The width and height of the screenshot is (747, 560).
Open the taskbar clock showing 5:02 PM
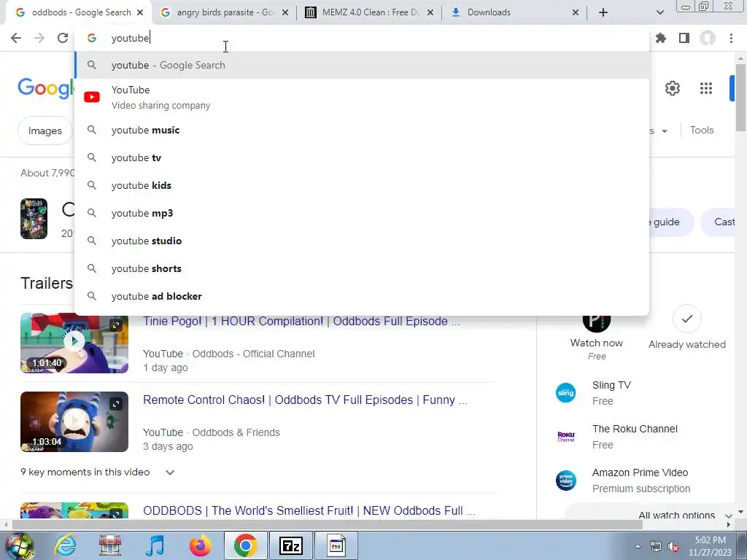(710, 546)
